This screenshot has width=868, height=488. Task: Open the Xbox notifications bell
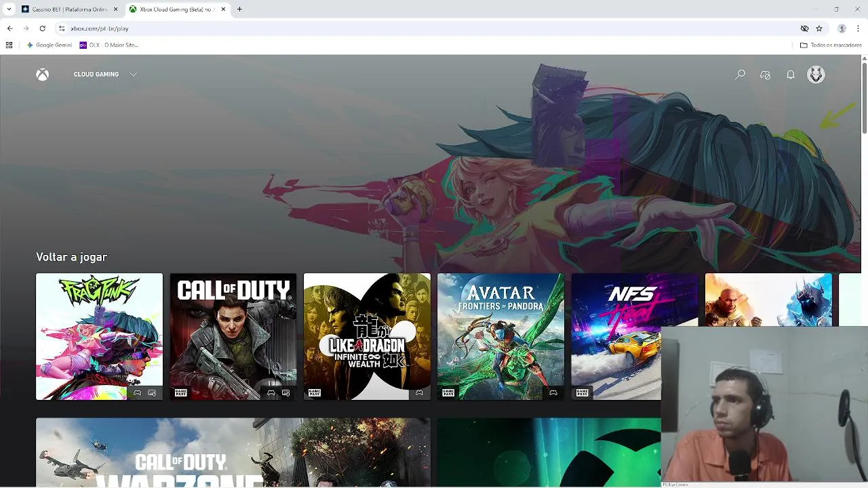791,75
